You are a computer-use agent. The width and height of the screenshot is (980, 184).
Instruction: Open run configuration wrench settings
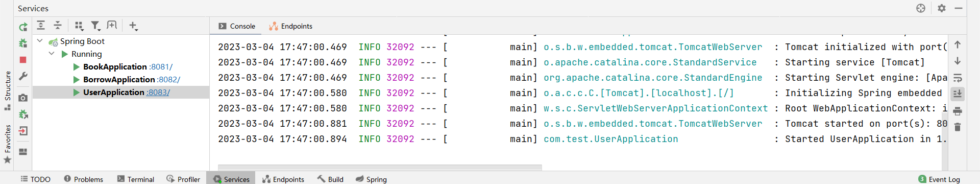tap(23, 76)
